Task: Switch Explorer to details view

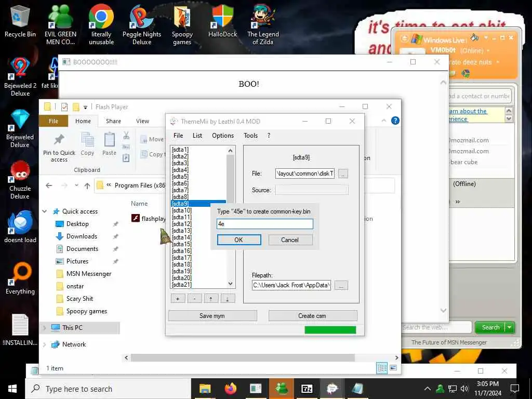Action: [382, 368]
